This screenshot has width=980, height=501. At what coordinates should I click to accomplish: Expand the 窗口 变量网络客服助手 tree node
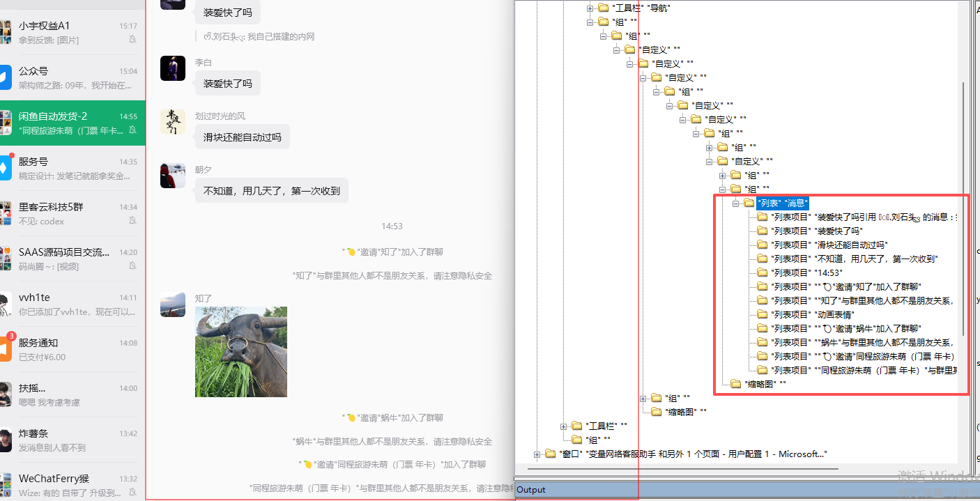(x=537, y=454)
